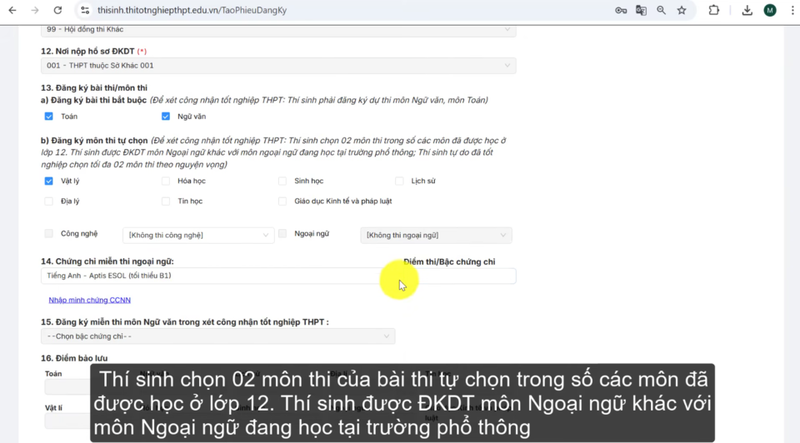Open Google Translate page icon
Image resolution: width=800 pixels, height=443 pixels.
[641, 10]
